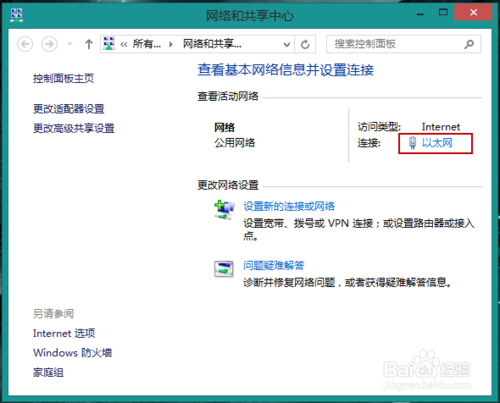The width and height of the screenshot is (500, 403).
Task: Click the Internet access type value
Action: click(441, 127)
